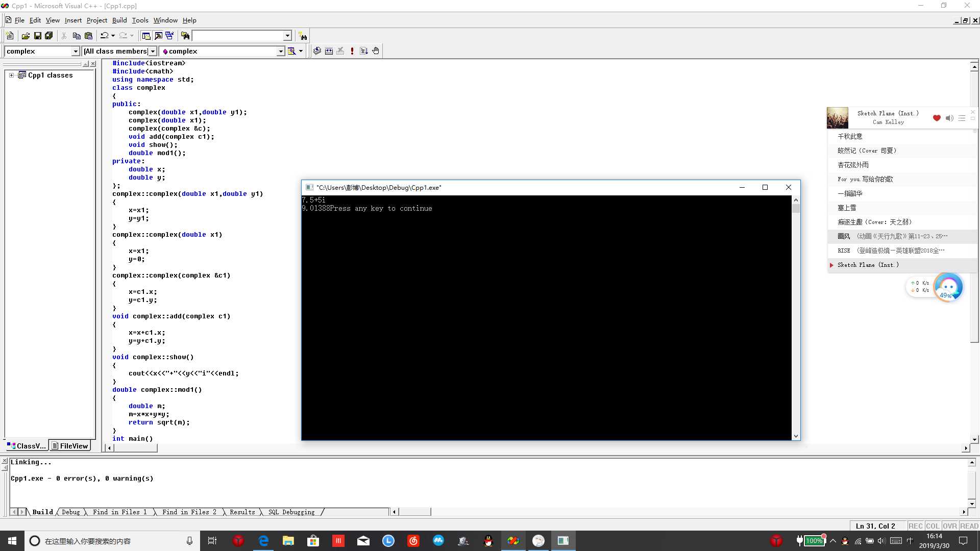Switch to the FileView tab
This screenshot has width=980, height=551.
(70, 446)
